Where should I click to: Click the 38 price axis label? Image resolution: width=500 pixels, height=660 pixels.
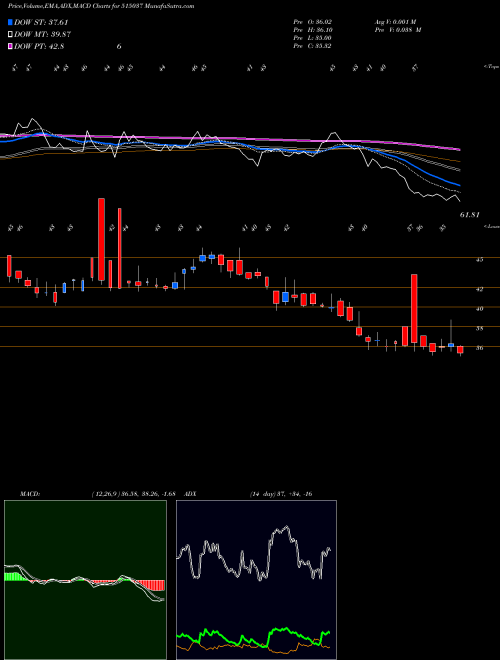click(479, 328)
